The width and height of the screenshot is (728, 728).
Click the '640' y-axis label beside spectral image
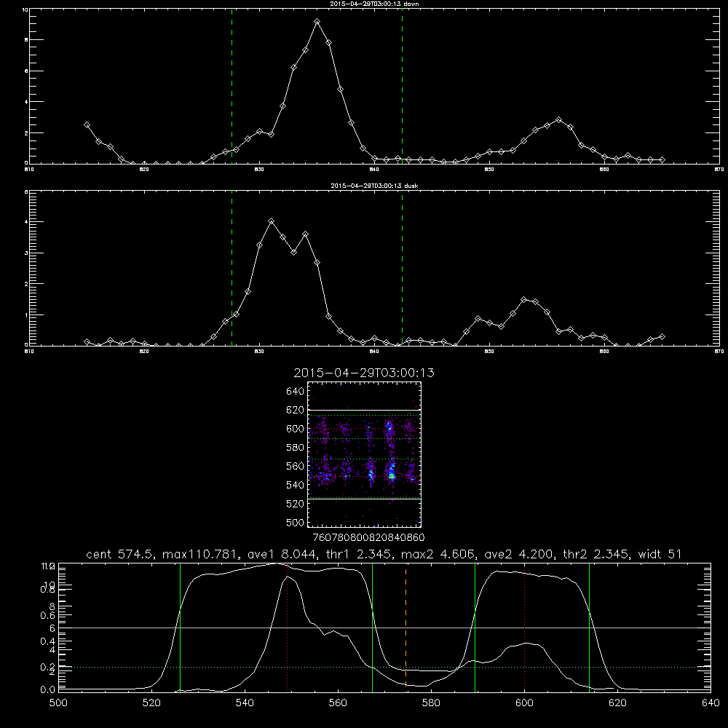click(x=296, y=392)
